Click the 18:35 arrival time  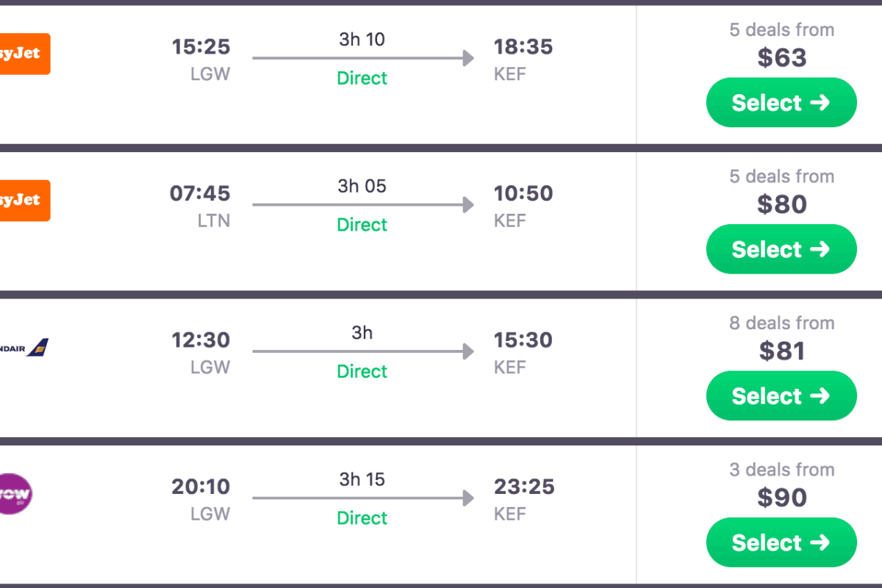pos(524,47)
